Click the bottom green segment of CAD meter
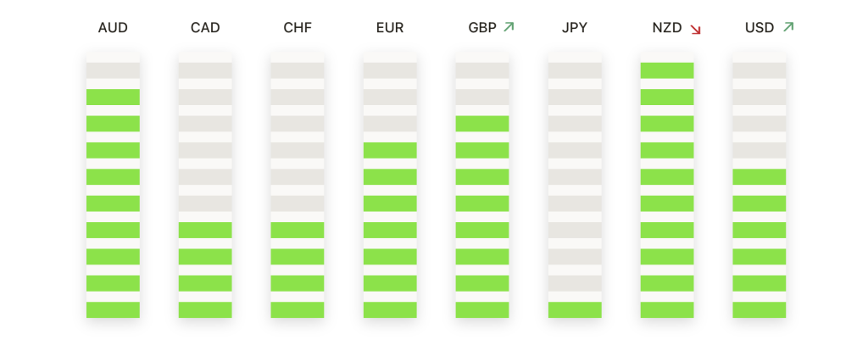The height and width of the screenshot is (345, 868). coord(205,309)
